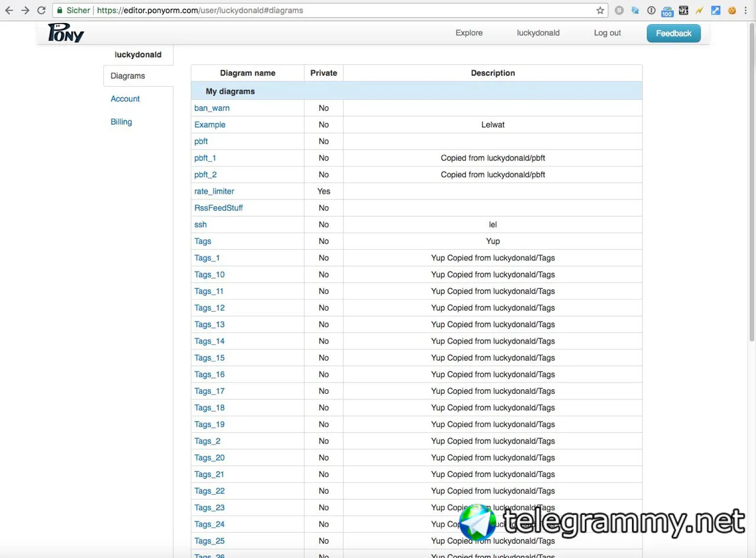Open the Tags_21 diagram
Image resolution: width=756 pixels, height=558 pixels.
pyautogui.click(x=210, y=474)
